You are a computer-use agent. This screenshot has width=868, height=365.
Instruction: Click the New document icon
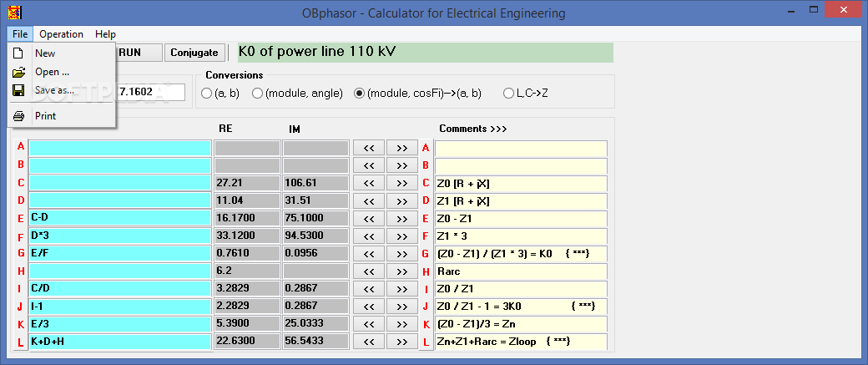click(x=18, y=53)
